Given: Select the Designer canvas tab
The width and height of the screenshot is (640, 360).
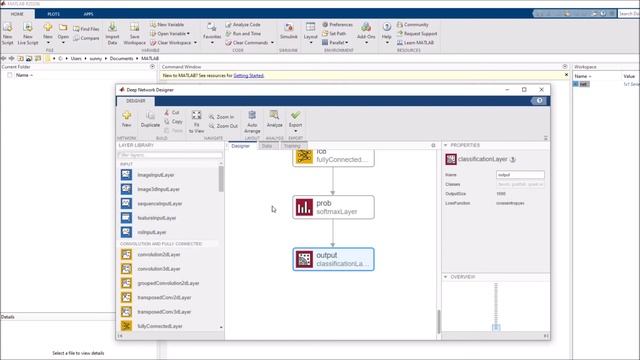Looking at the screenshot, I should [241, 146].
